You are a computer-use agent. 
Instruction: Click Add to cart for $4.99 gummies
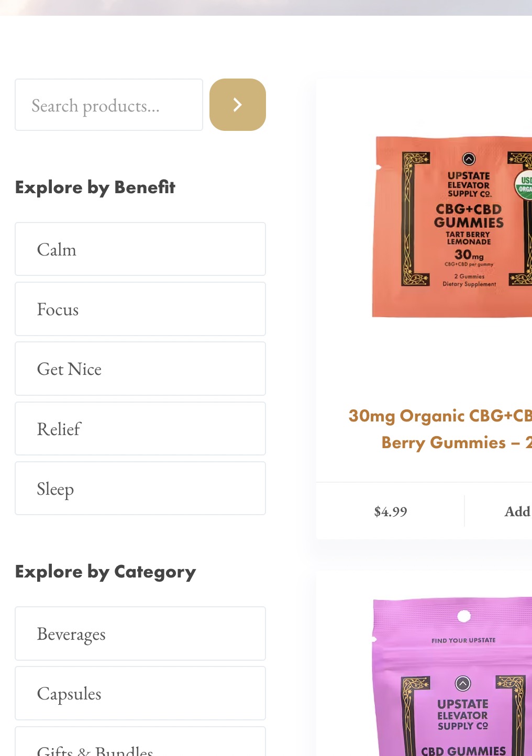(x=518, y=512)
